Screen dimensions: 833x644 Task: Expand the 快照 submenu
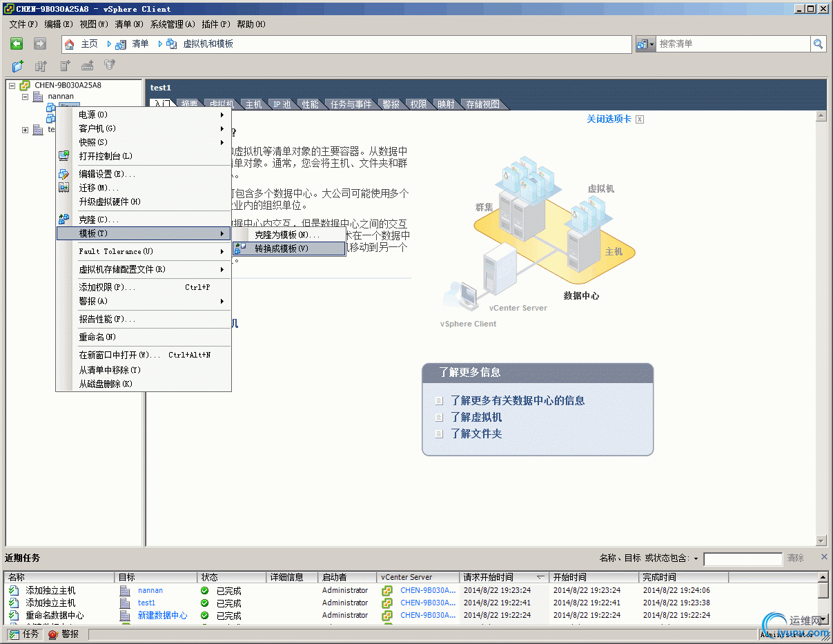(x=222, y=142)
